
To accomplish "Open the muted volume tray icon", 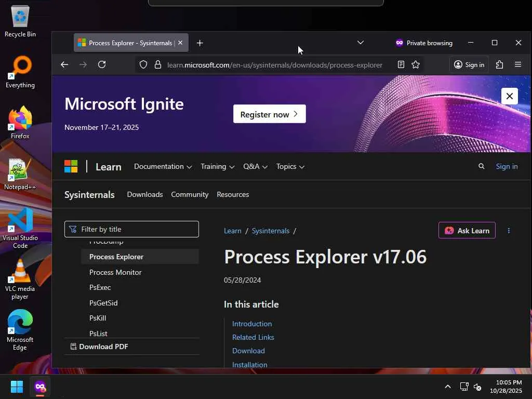I will pos(477,387).
